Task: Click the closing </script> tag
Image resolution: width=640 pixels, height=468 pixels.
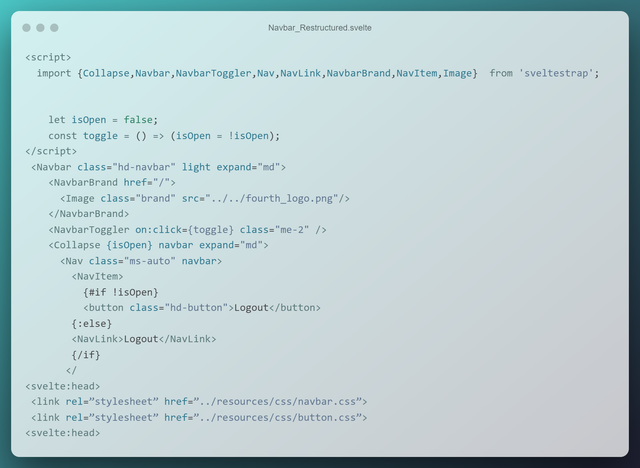Action: [x=51, y=151]
